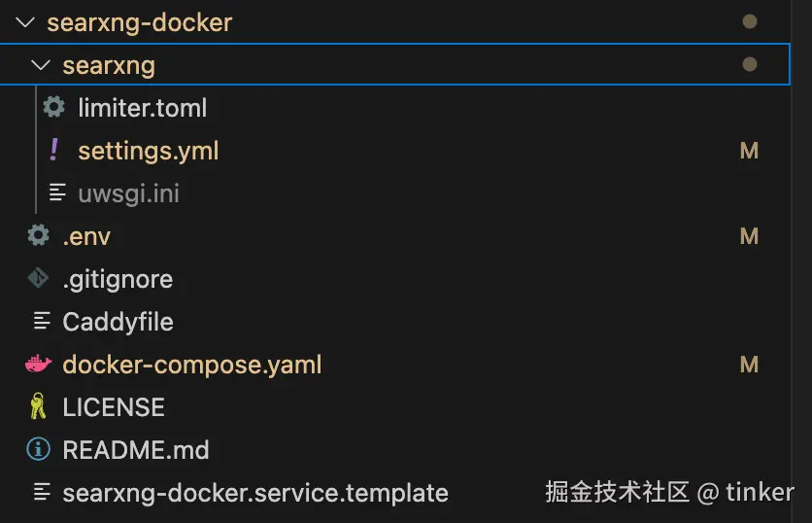The width and height of the screenshot is (812, 523).
Task: Click the gear icon beside limiter.toml
Action: (x=54, y=107)
